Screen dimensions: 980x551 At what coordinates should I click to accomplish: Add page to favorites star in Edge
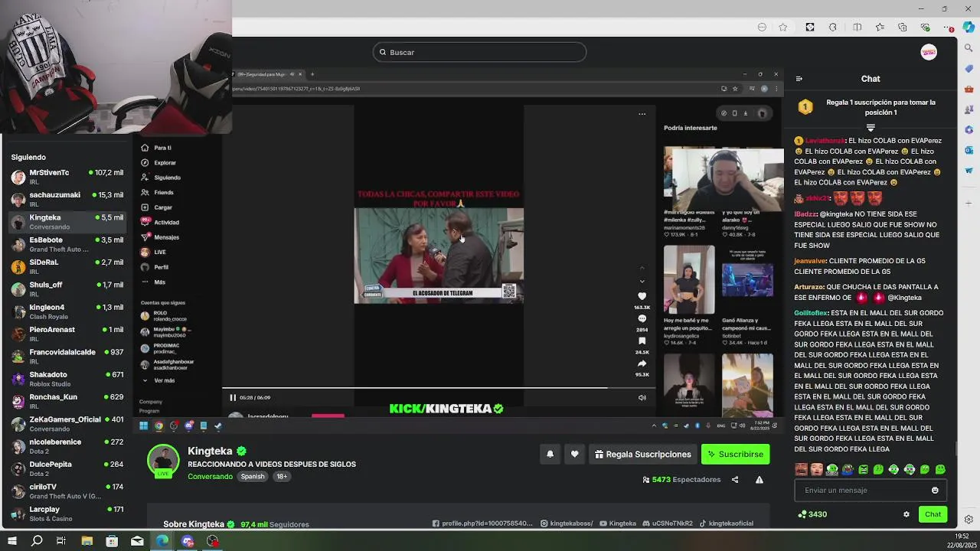click(782, 28)
